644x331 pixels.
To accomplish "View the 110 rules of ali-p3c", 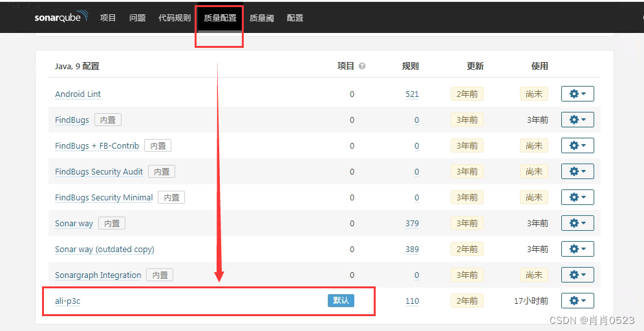I will pyautogui.click(x=412, y=301).
